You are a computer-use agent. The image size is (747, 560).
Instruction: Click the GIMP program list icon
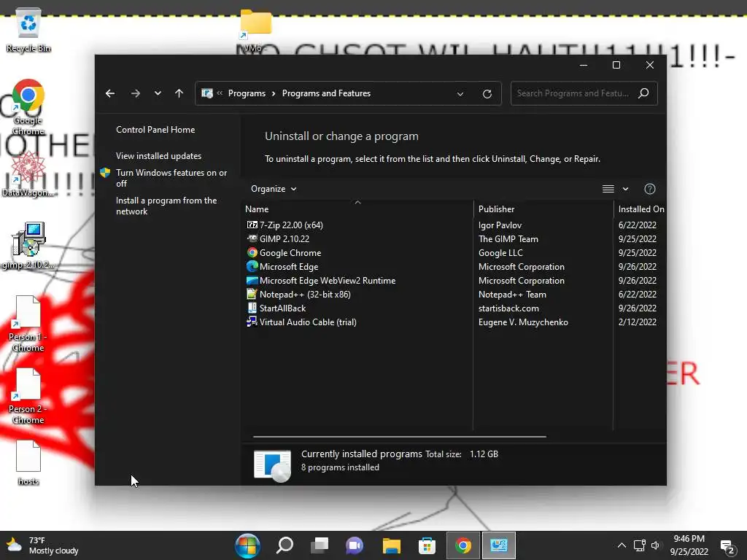tap(252, 238)
